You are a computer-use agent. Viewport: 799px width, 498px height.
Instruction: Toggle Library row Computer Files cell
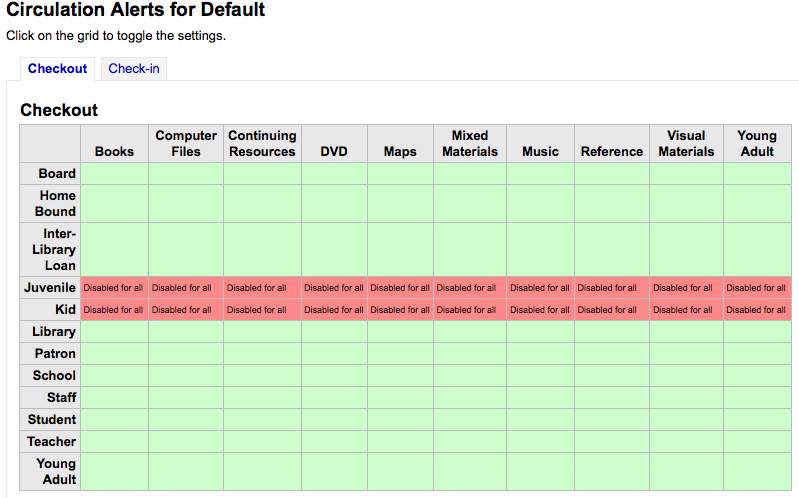(x=186, y=332)
